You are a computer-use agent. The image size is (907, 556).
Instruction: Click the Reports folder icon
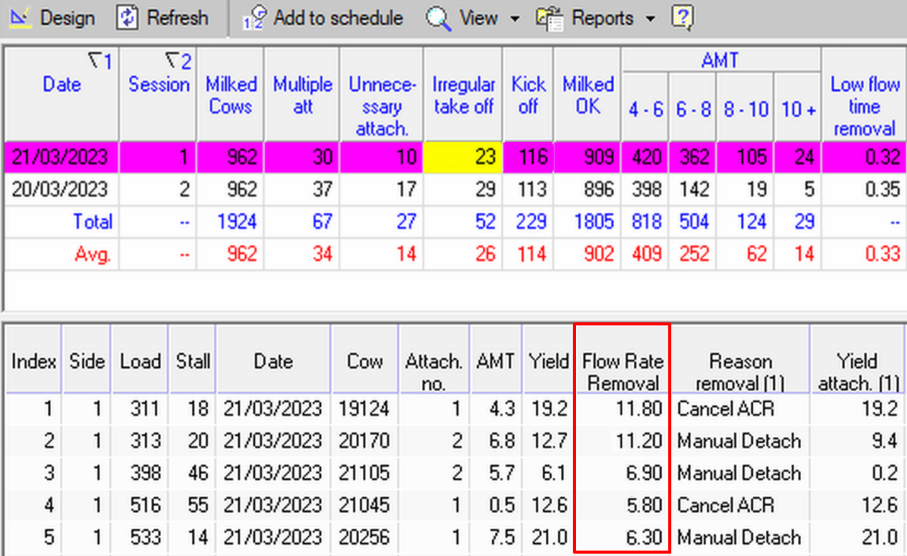pyautogui.click(x=549, y=18)
